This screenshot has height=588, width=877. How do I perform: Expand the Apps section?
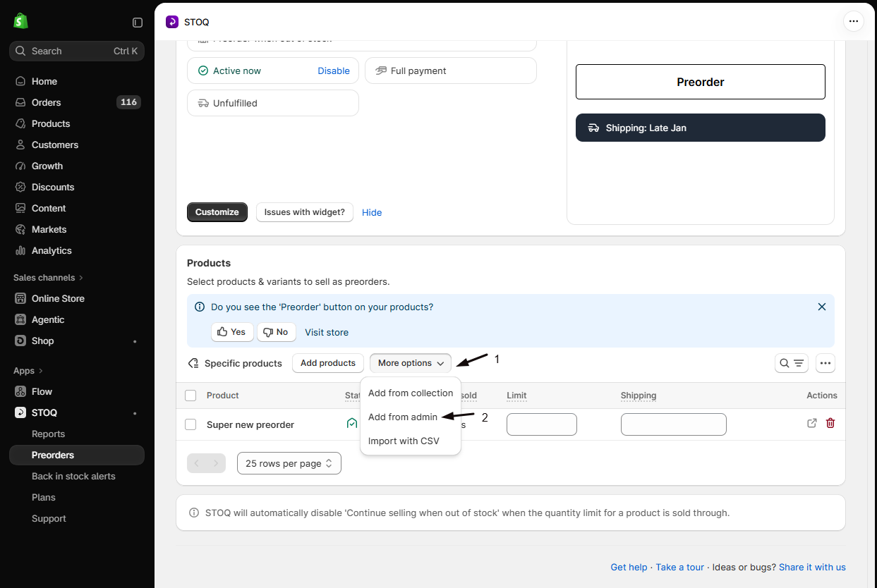click(x=28, y=371)
